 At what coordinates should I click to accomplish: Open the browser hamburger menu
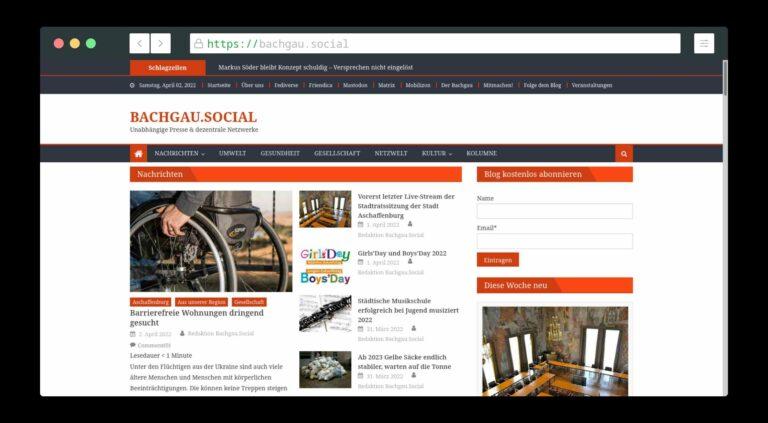pyautogui.click(x=704, y=44)
